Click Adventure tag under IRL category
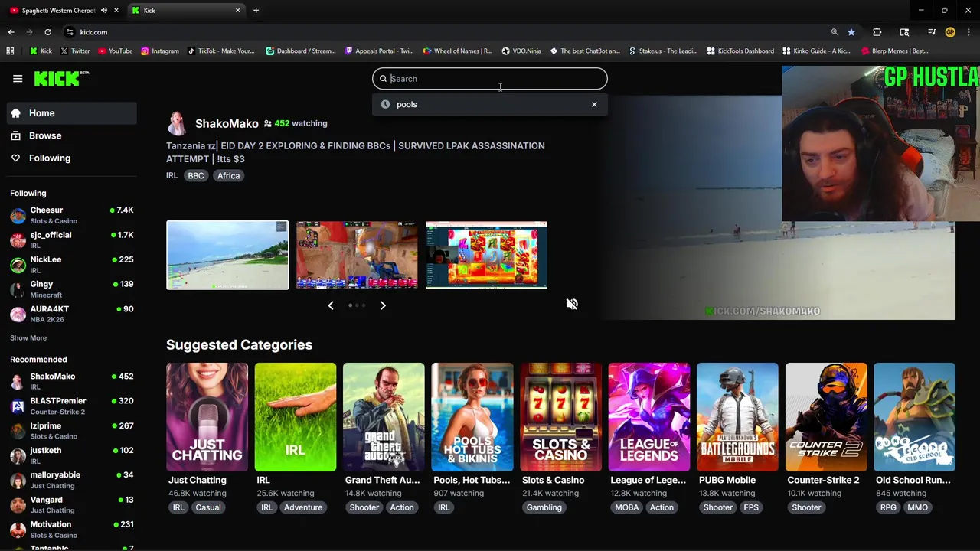 [x=303, y=507]
